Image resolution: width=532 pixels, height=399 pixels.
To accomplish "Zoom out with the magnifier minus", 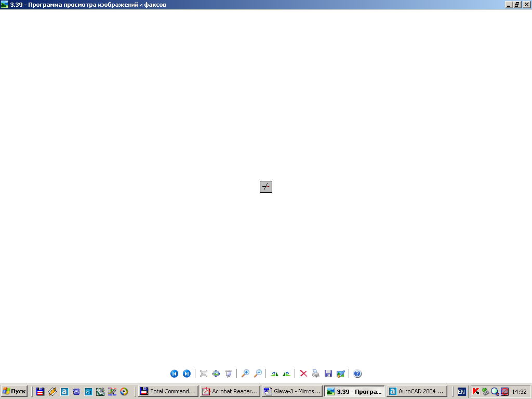I will (258, 374).
